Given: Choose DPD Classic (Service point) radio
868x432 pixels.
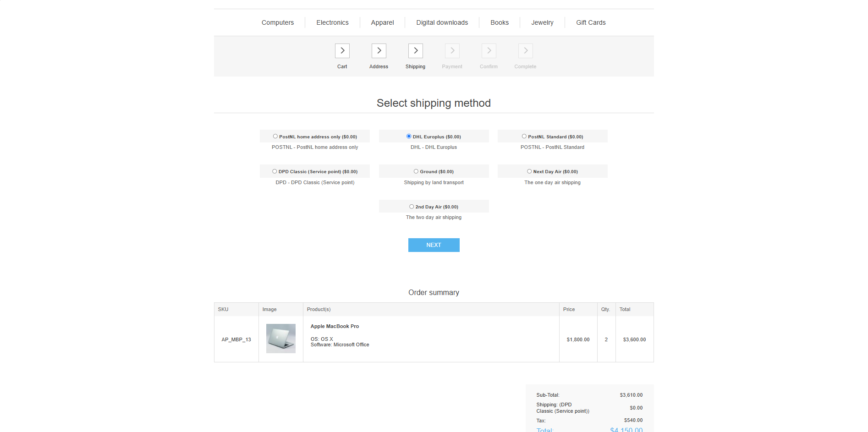Looking at the screenshot, I should pos(275,171).
